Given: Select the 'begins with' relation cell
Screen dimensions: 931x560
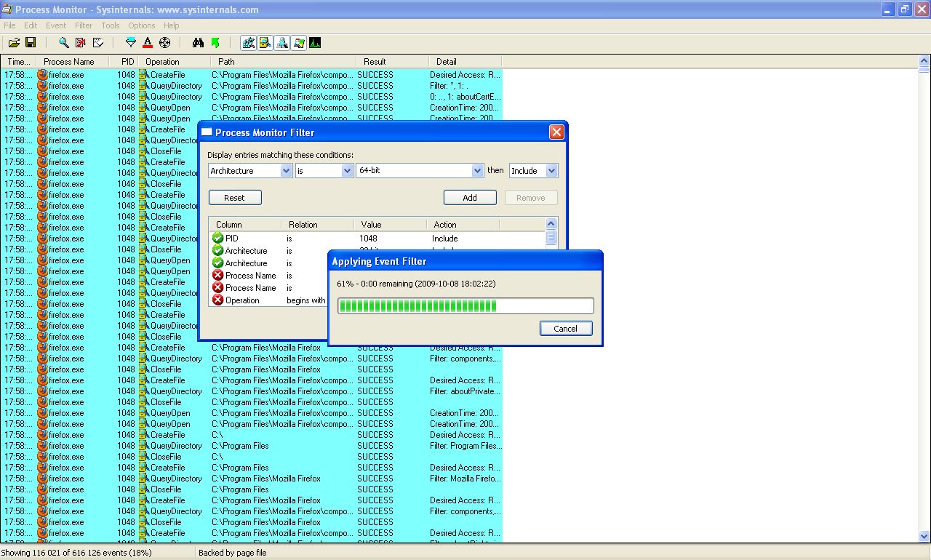Looking at the screenshot, I should point(306,300).
